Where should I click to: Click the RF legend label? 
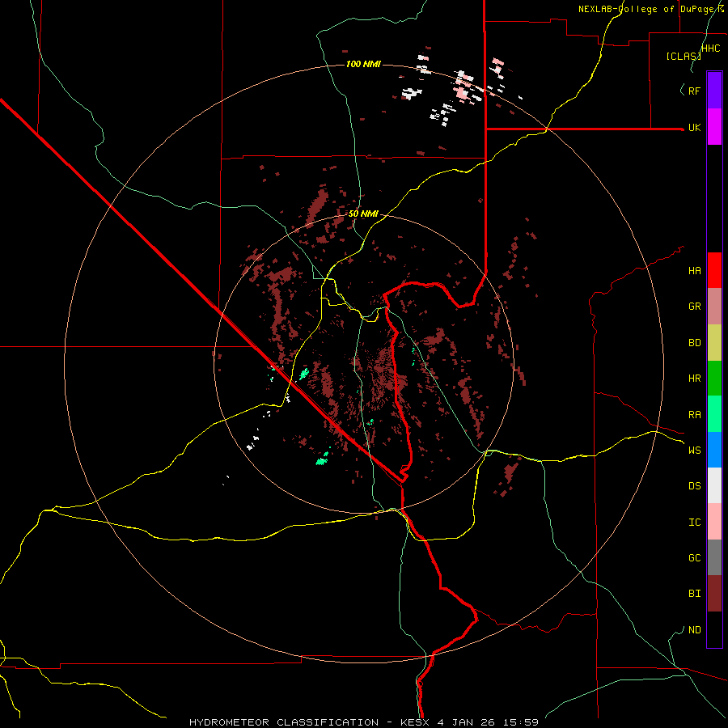(694, 91)
